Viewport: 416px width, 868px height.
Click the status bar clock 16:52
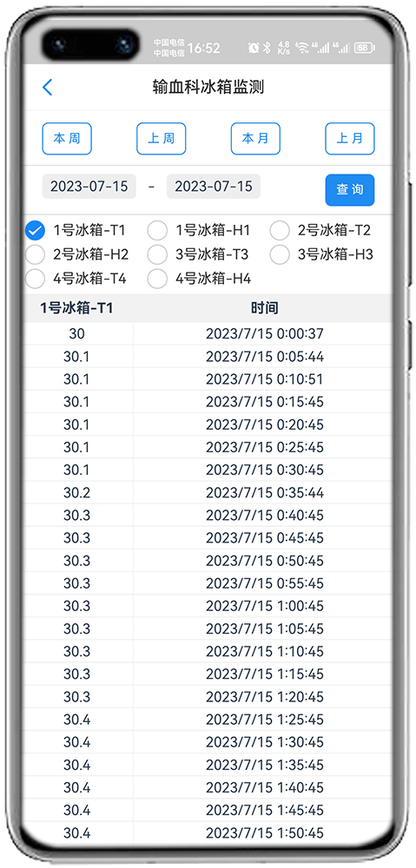coord(204,48)
